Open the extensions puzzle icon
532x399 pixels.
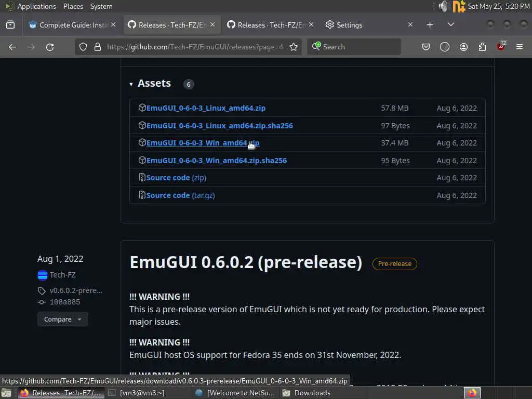click(482, 47)
